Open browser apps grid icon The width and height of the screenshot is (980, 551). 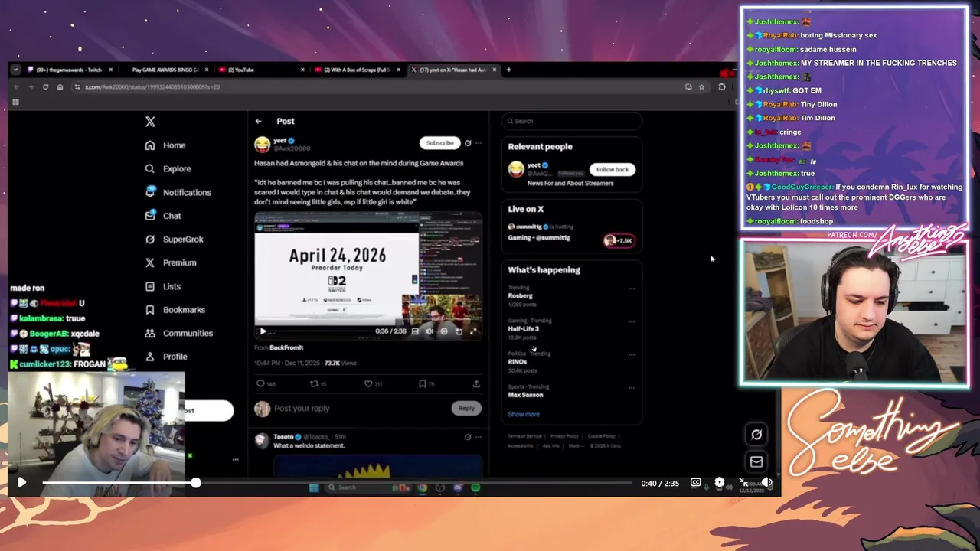click(x=15, y=102)
